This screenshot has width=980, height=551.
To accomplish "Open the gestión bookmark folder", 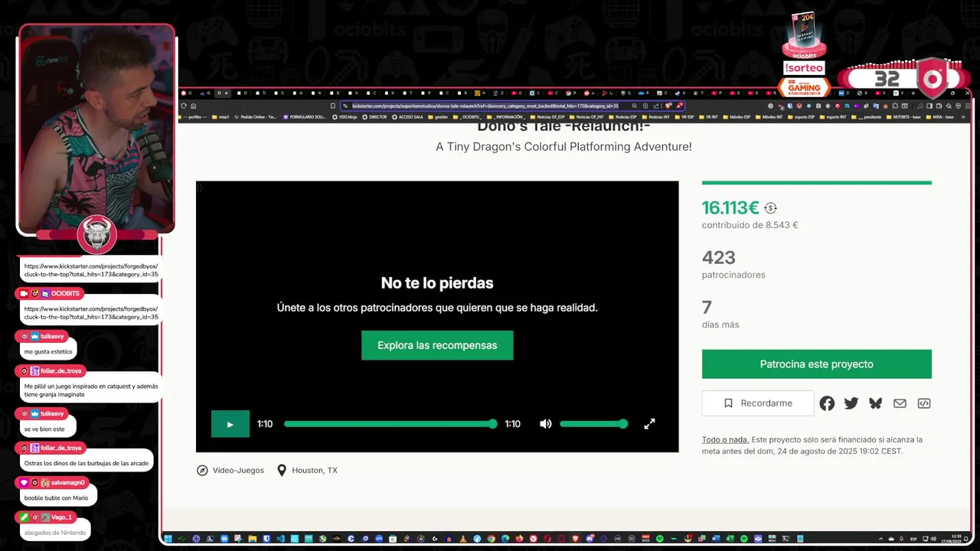I will 439,117.
